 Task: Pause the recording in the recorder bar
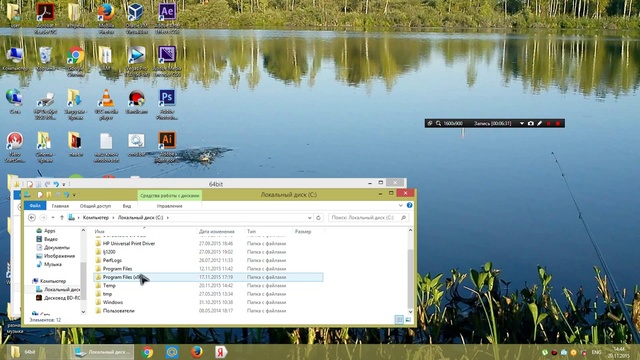point(549,123)
